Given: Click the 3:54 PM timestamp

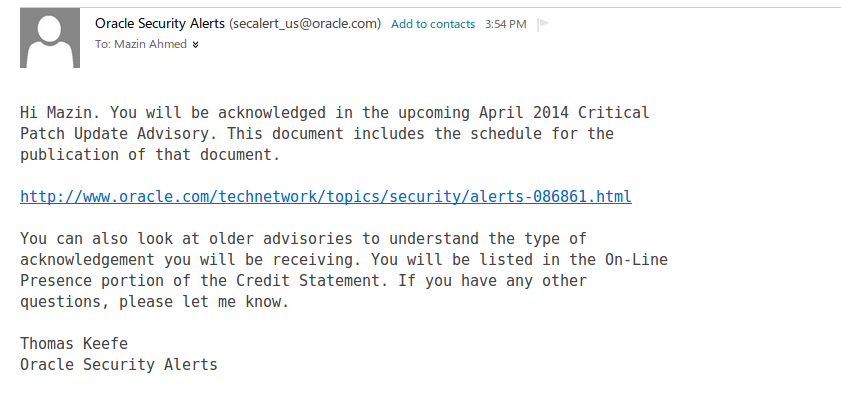Looking at the screenshot, I should click(x=506, y=24).
